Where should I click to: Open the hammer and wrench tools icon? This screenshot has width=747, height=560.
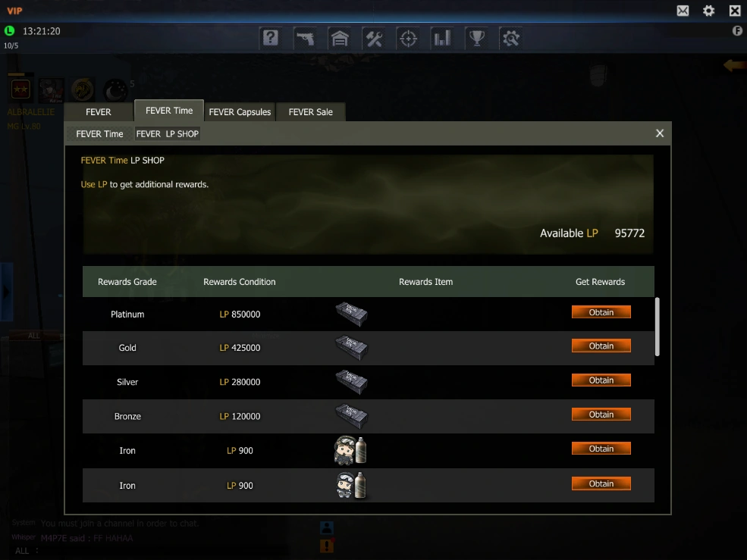point(374,38)
